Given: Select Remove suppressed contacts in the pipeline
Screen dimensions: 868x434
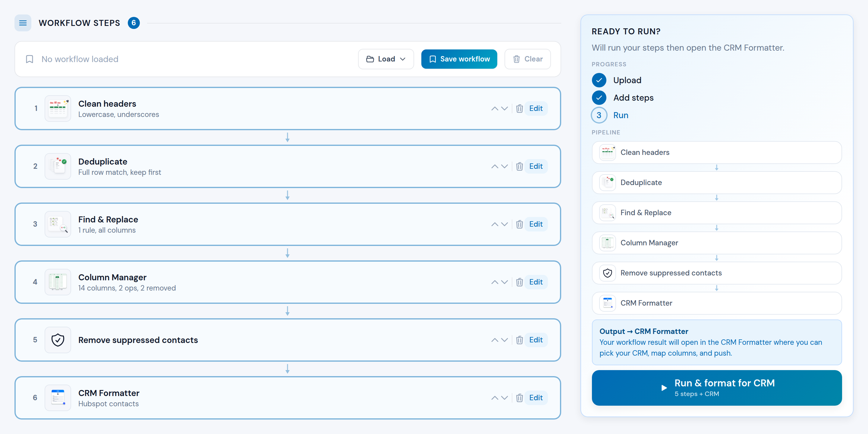Looking at the screenshot, I should coord(716,273).
